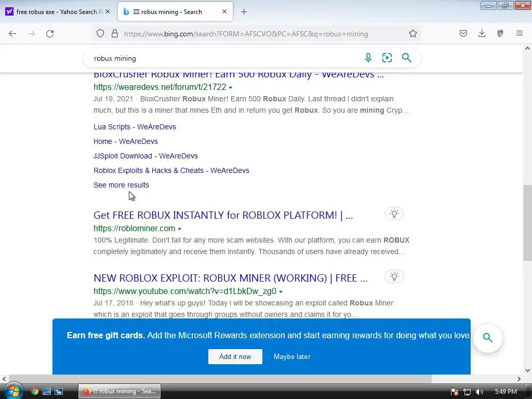
Task: Click horizontal scrollbar right arrow
Action: tap(519, 379)
